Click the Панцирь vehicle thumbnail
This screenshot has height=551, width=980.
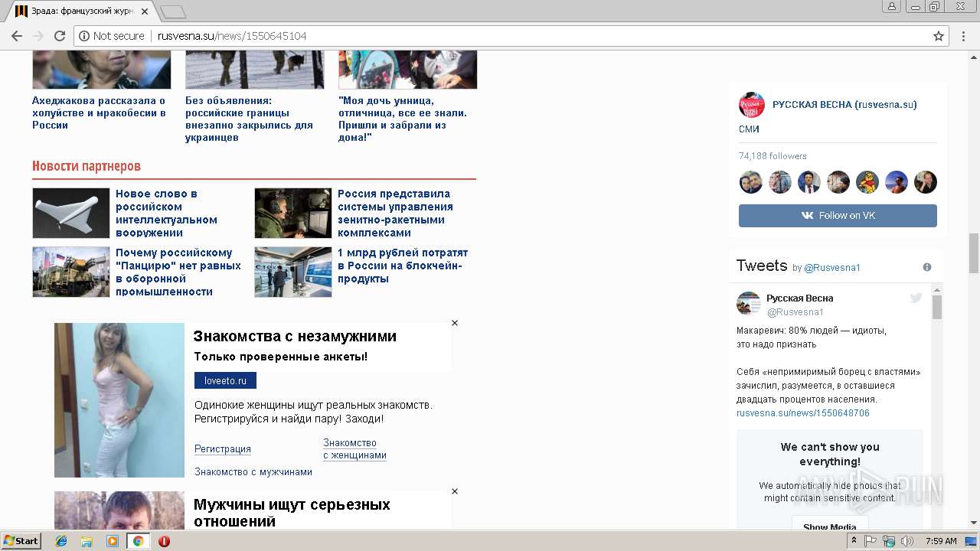(x=71, y=272)
